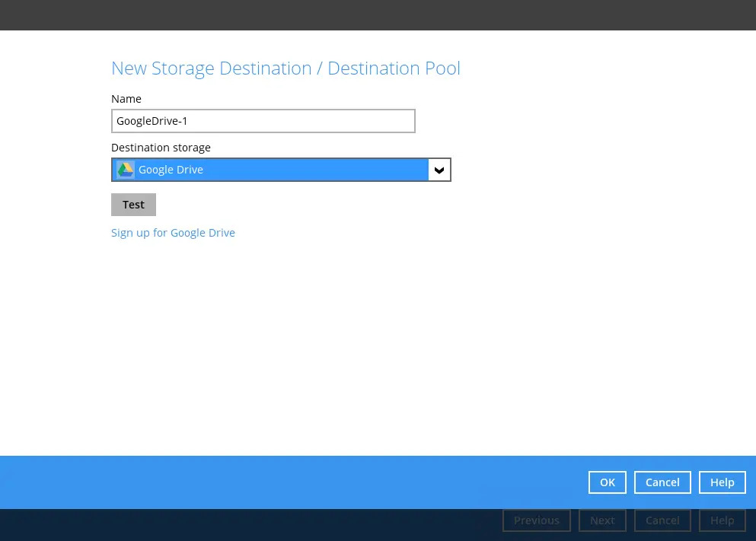The image size is (756, 541).
Task: Click the Google Drive logo icon
Action: [x=125, y=170]
